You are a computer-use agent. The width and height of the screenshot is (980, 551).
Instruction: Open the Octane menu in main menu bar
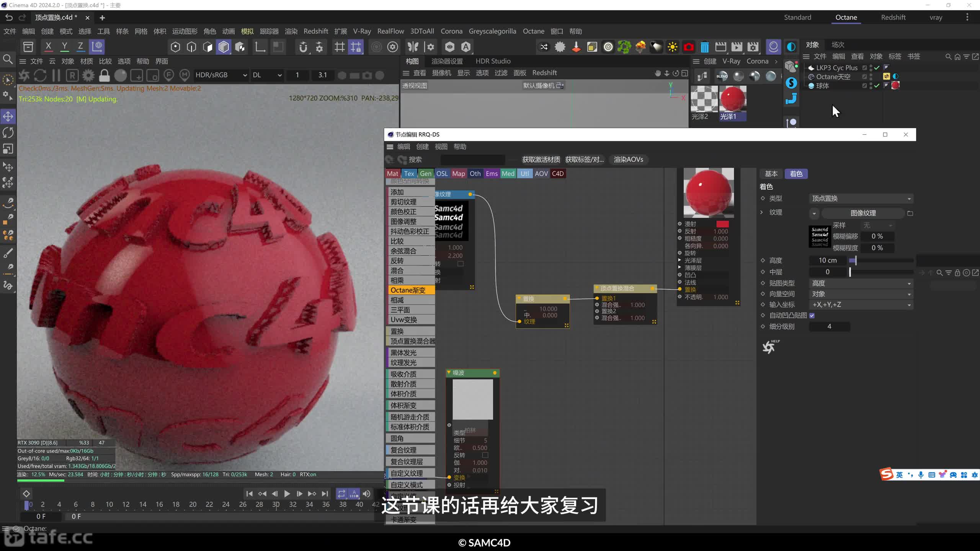point(533,31)
